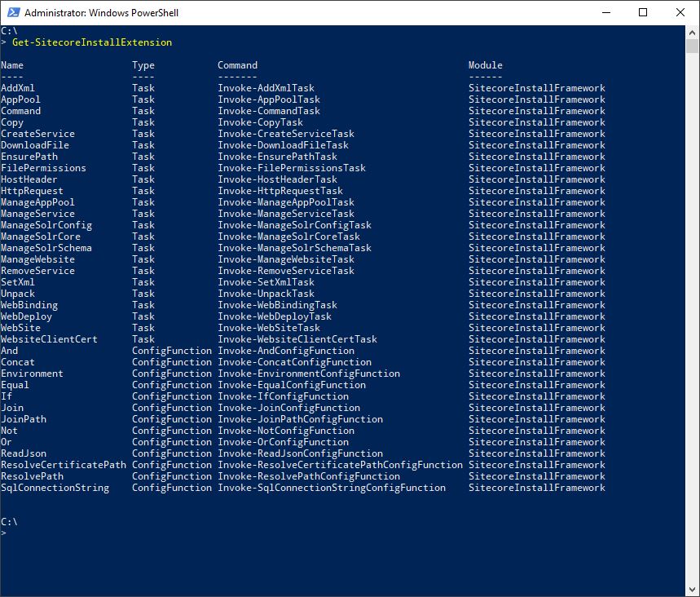Close the PowerShell window
700x597 pixels.
(x=680, y=12)
